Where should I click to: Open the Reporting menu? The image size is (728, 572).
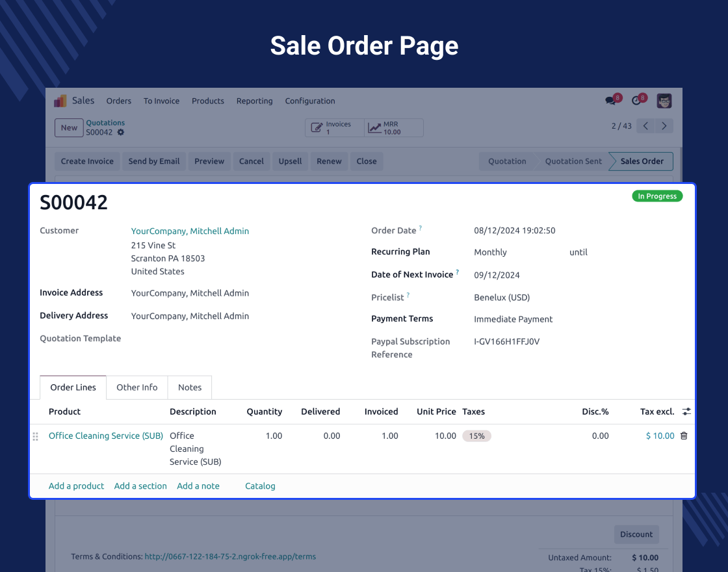254,101
